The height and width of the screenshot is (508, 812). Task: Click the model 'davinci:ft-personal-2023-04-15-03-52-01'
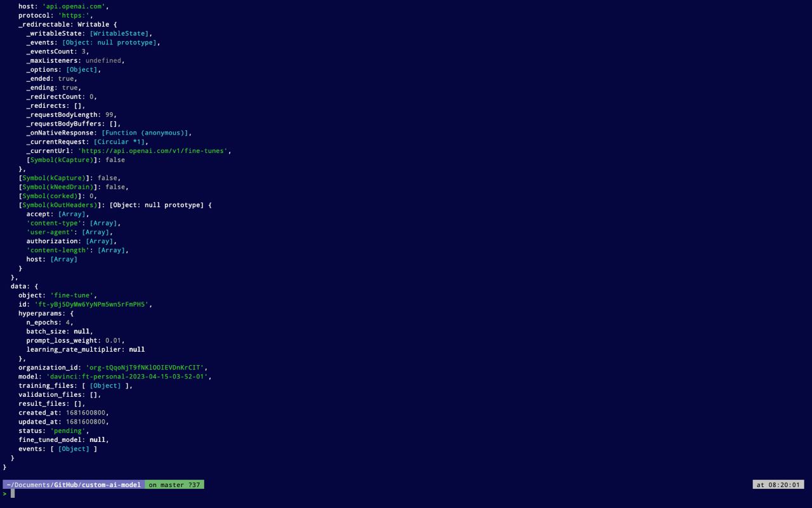tap(127, 377)
